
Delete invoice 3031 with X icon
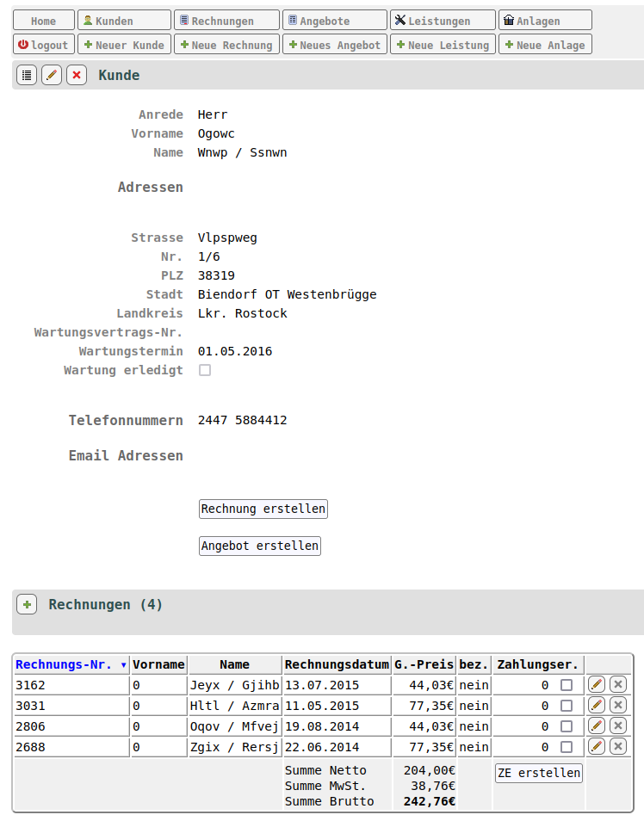coord(618,706)
